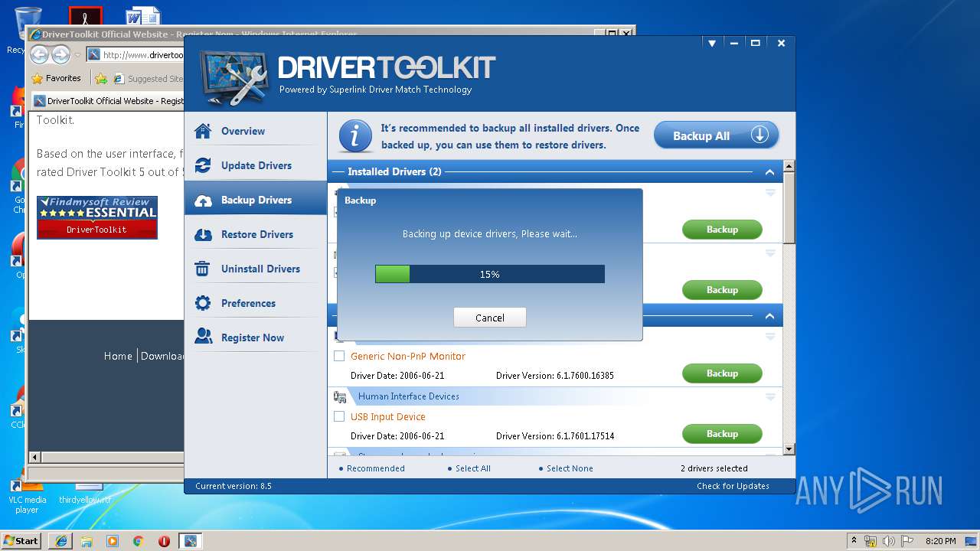This screenshot has height=551, width=980.
Task: Open Opera from the taskbar
Action: tap(164, 541)
